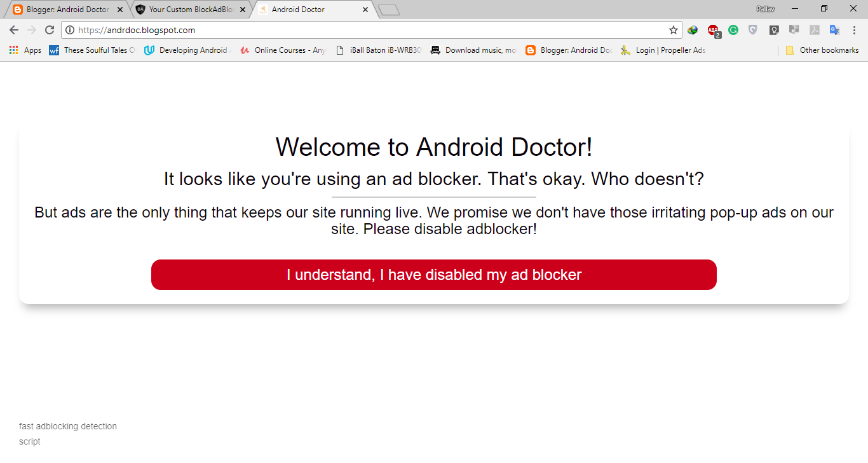
Task: Restore down the Chrome window
Action: point(824,9)
